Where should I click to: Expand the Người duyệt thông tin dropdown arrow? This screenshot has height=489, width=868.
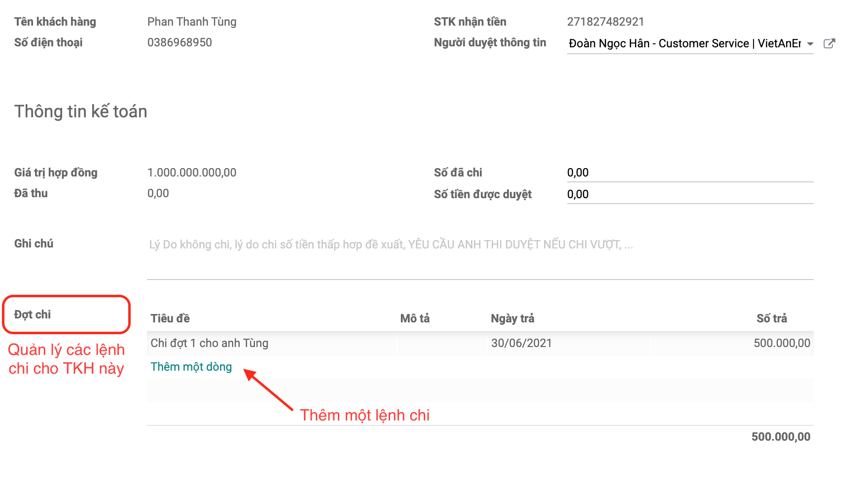click(x=810, y=44)
